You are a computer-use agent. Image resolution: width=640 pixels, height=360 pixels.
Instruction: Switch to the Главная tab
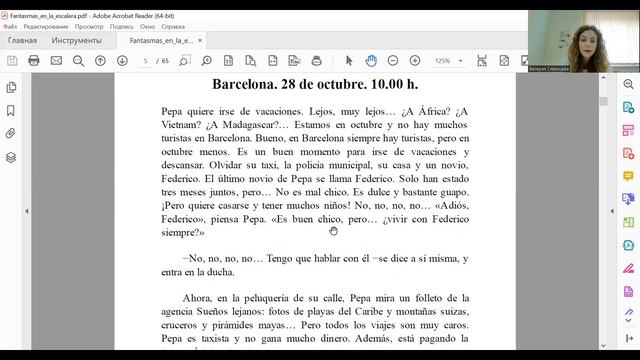pos(22,40)
